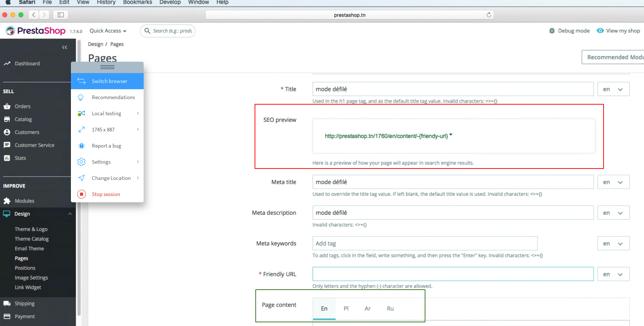This screenshot has width=644, height=326.
Task: Open Theme Catalog page
Action: click(32, 239)
